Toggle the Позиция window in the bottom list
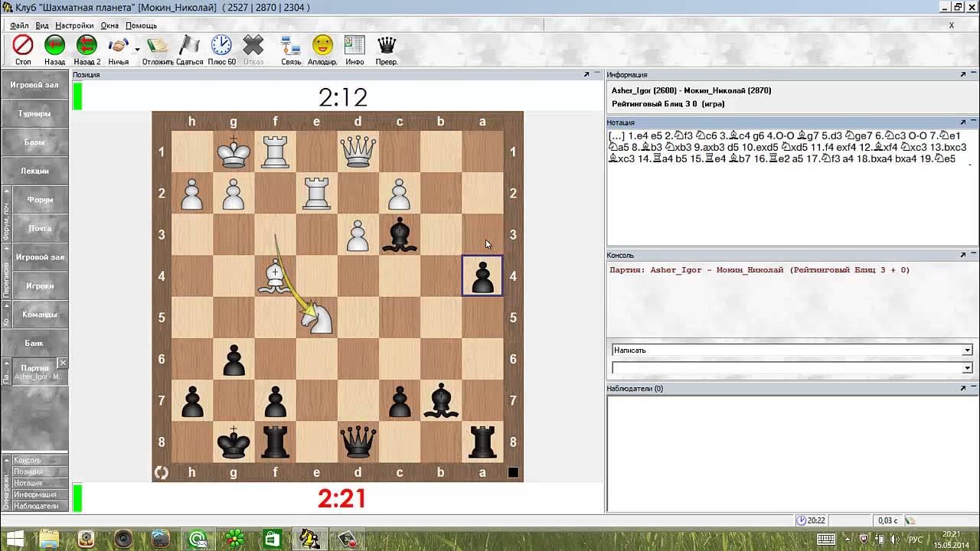 tap(40, 471)
